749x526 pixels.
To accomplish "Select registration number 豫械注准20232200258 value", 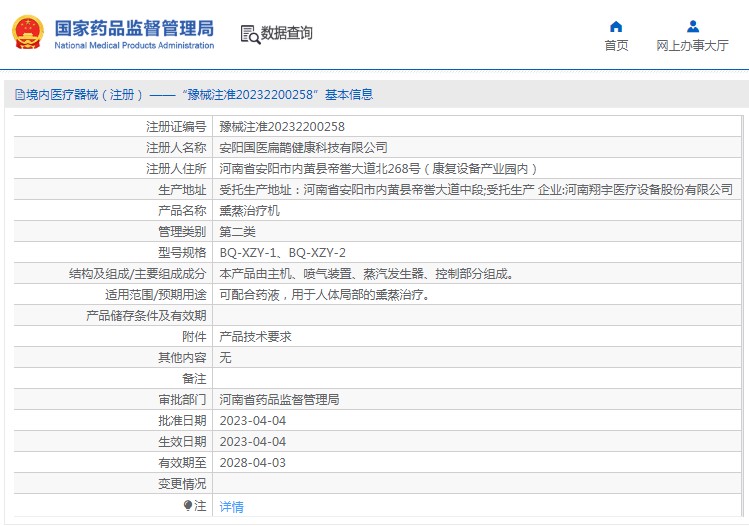I will [x=282, y=127].
